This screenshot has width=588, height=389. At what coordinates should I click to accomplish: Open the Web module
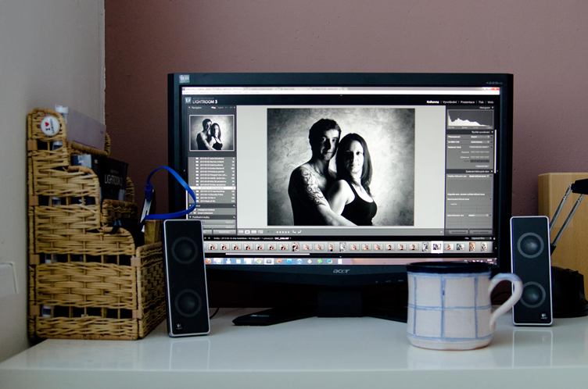tap(490, 102)
